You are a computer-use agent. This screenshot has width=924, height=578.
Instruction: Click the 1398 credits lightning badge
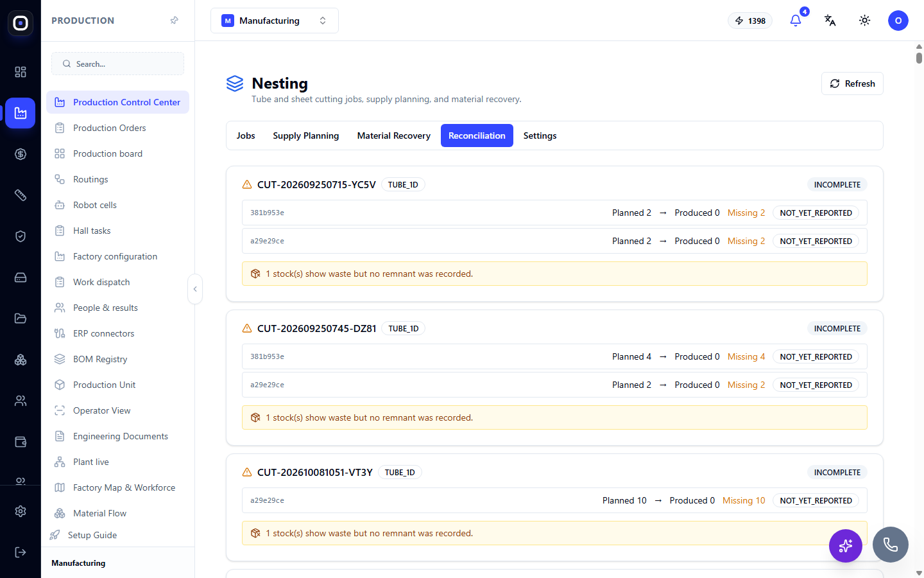pyautogui.click(x=750, y=21)
